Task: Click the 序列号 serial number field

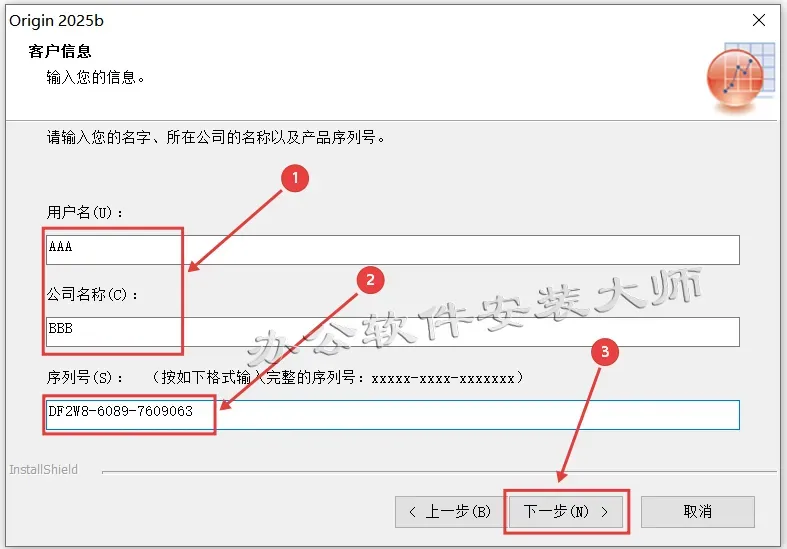Action: click(392, 415)
